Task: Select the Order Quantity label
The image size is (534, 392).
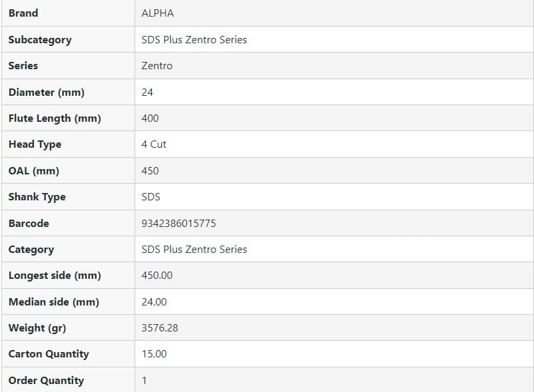Action: click(46, 381)
